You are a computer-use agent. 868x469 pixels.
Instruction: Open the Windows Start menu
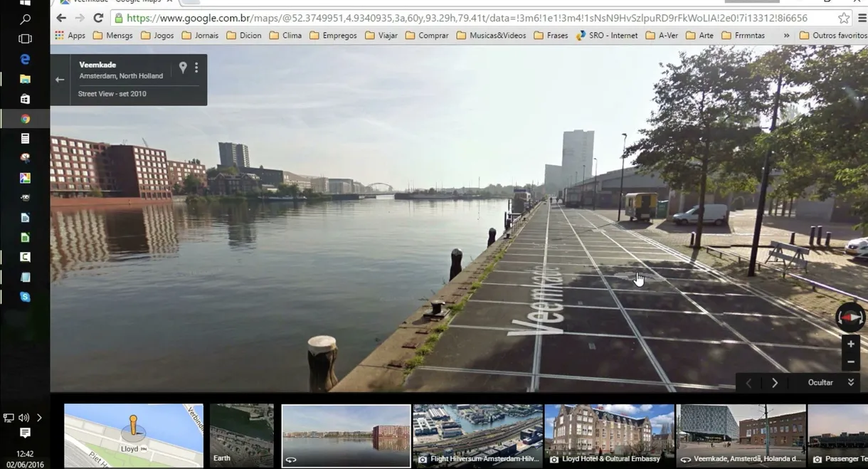[25, 2]
